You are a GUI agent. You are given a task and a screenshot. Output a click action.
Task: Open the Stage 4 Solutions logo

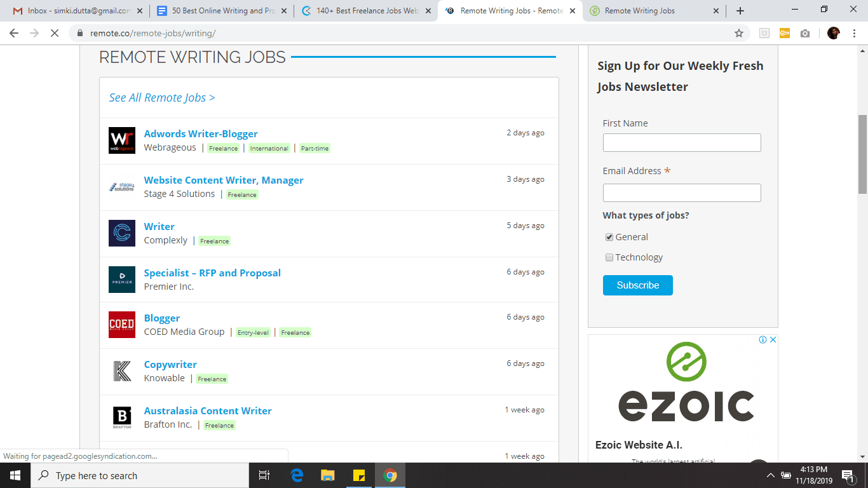(122, 187)
